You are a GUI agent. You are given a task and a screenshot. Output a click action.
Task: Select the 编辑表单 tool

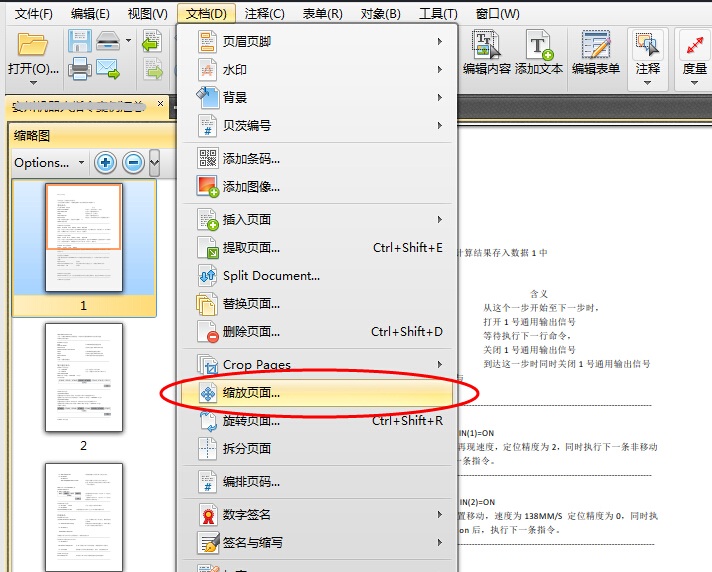596,52
